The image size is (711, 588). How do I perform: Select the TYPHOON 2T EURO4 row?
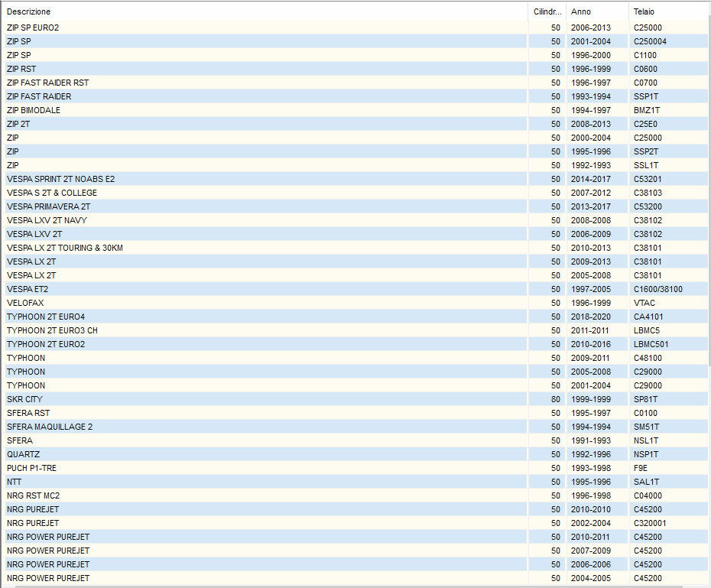click(46, 317)
